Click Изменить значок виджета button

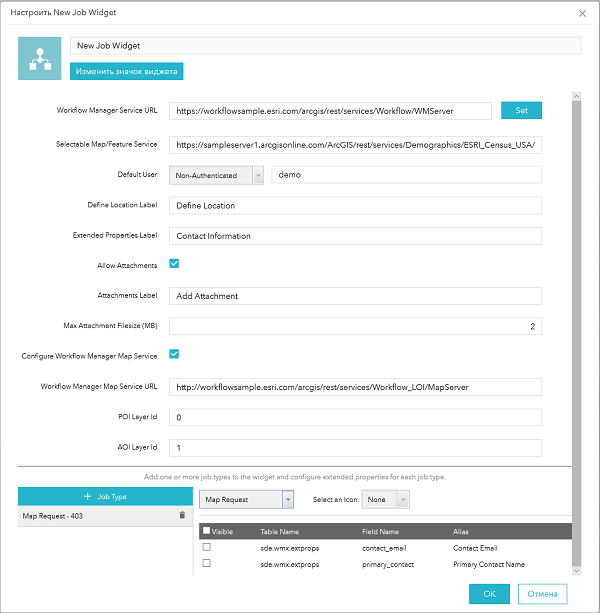click(126, 72)
